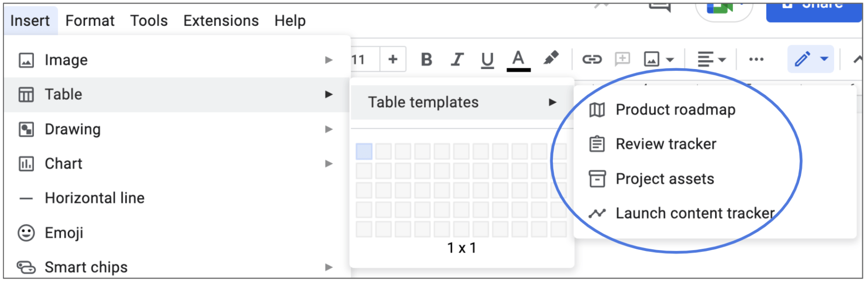Image resolution: width=868 pixels, height=284 pixels.
Task: Toggle underline text formatting
Action: (487, 60)
